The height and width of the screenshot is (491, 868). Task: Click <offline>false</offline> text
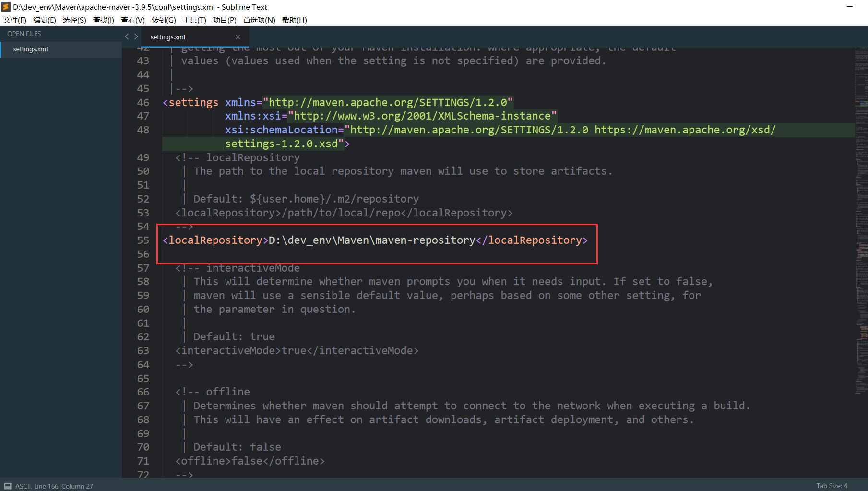coord(250,461)
